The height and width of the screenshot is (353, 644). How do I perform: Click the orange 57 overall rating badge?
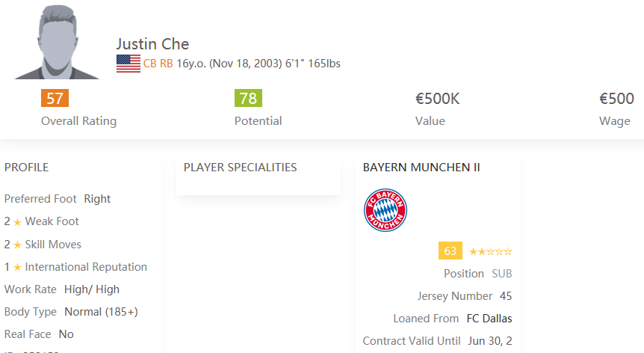coord(55,98)
